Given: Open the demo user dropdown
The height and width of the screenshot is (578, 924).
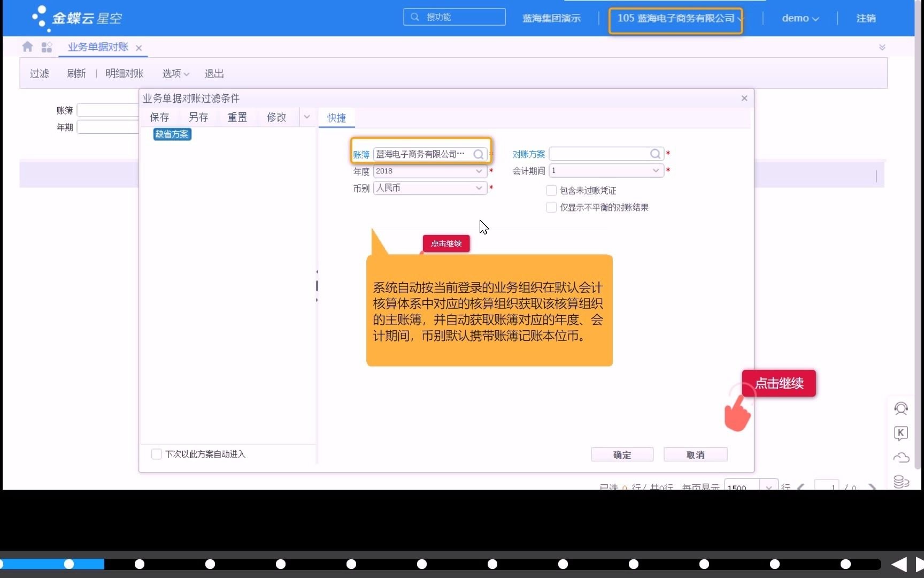Looking at the screenshot, I should click(x=800, y=18).
